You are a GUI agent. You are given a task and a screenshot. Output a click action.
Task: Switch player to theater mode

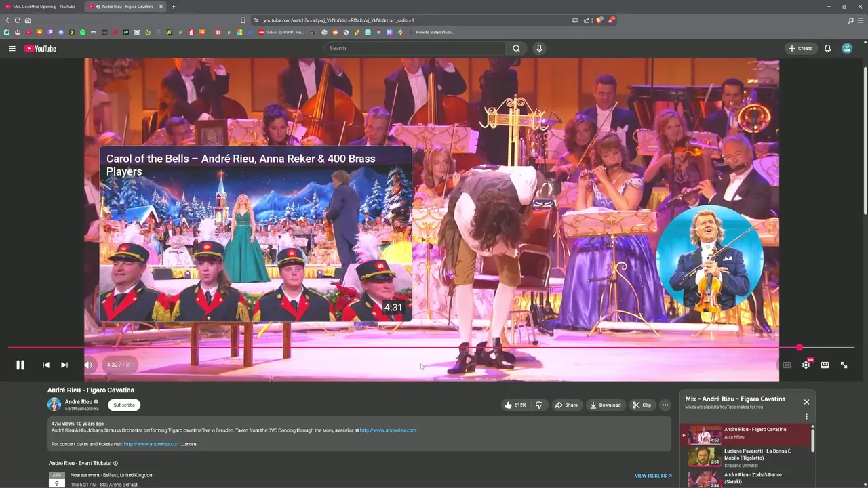tap(825, 365)
